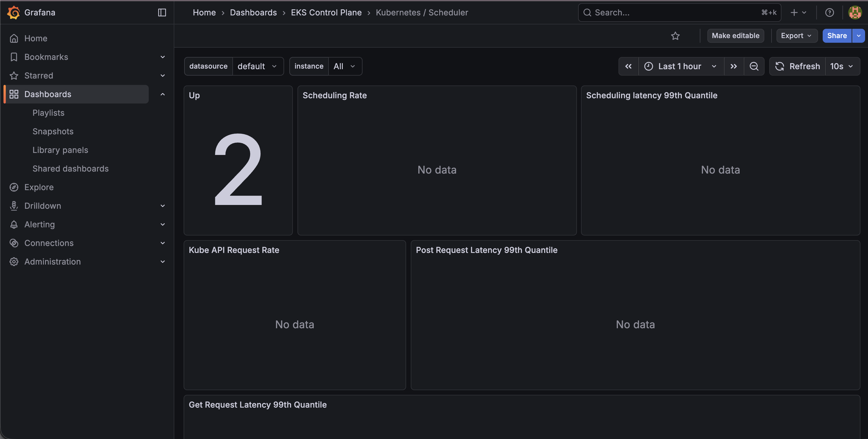Open the Connections sidebar item
Viewport: 868px width, 439px height.
[49, 243]
